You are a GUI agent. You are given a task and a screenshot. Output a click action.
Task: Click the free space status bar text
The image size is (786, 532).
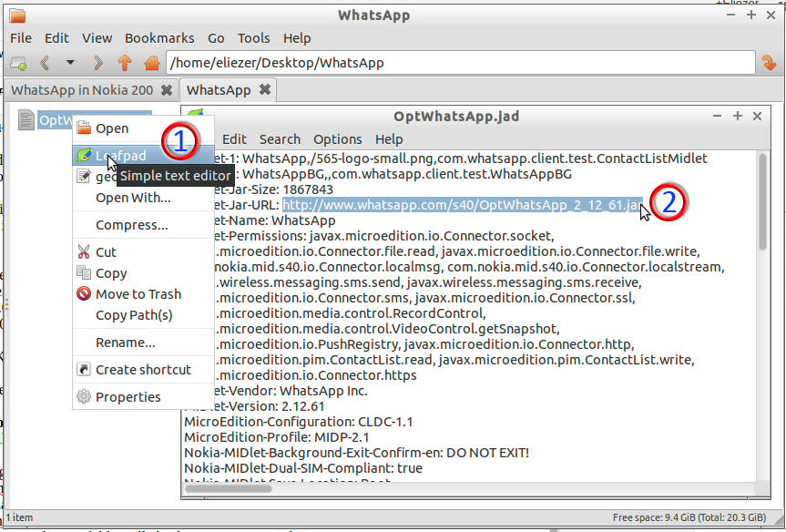689,517
